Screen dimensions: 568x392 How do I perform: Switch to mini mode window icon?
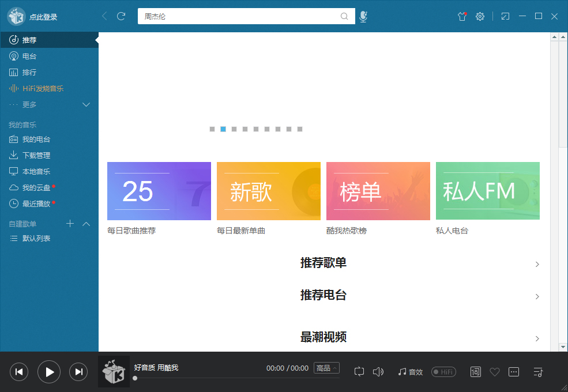click(x=505, y=17)
